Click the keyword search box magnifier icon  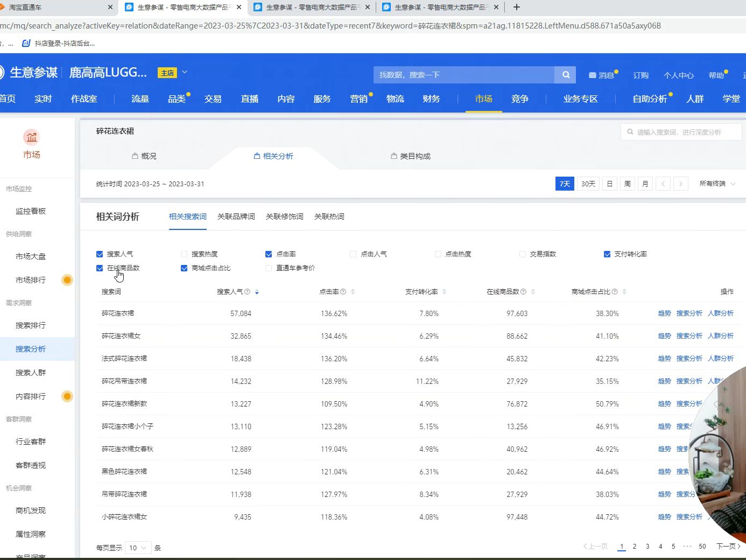(630, 132)
